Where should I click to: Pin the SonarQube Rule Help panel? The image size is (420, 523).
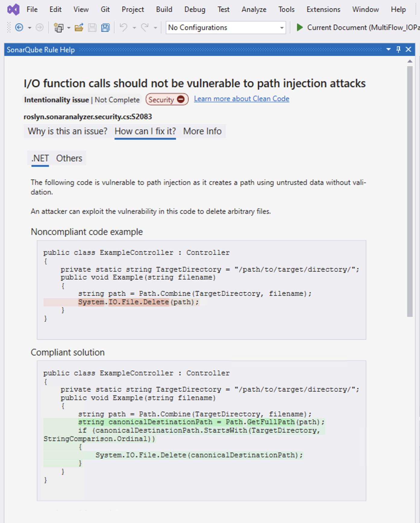pyautogui.click(x=398, y=49)
